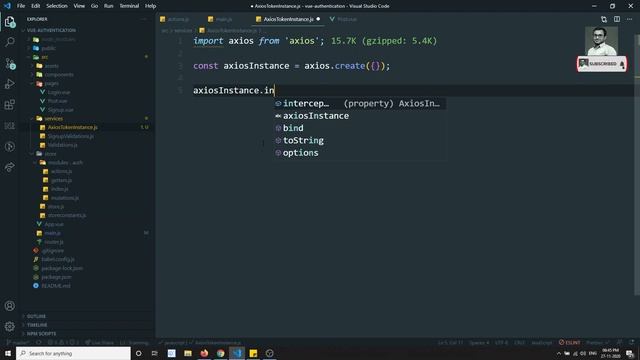Click the VS Code logo in title bar
The height and width of the screenshot is (360, 640).
click(7, 6)
